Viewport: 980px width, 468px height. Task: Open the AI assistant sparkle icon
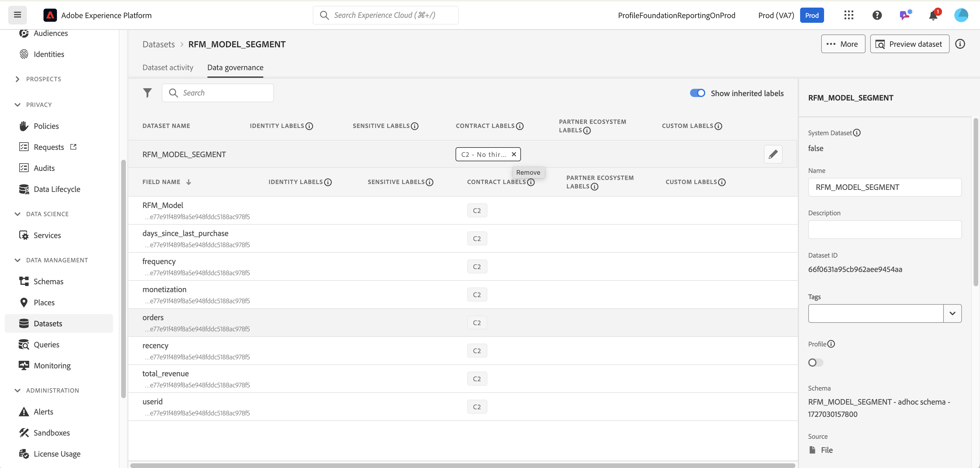[905, 15]
